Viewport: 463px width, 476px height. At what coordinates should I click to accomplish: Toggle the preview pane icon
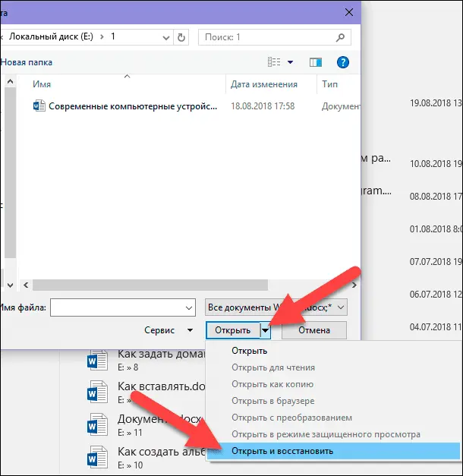click(316, 62)
